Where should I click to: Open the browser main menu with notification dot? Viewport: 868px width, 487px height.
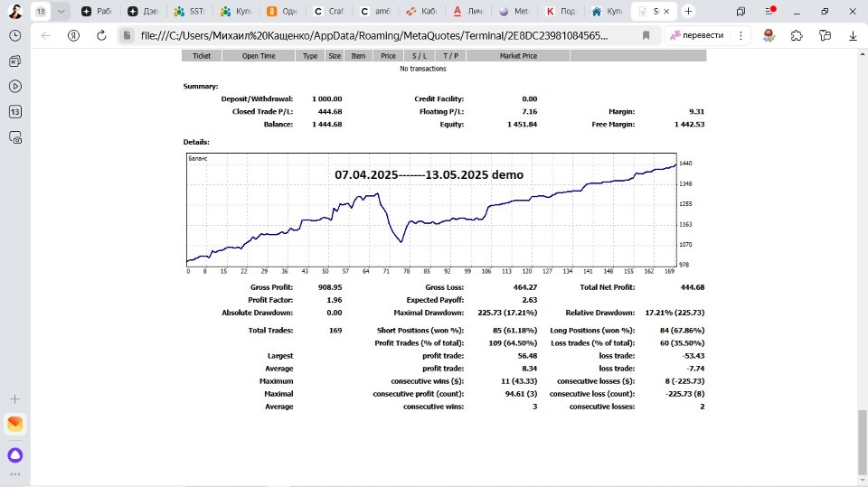pos(770,11)
